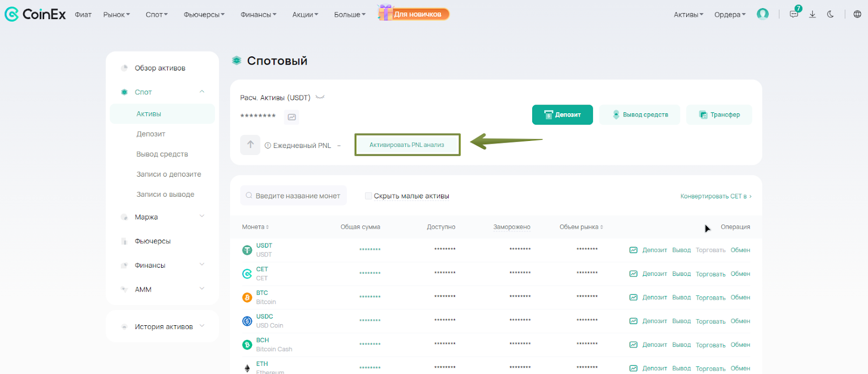868x374 pixels.
Task: Click the CET coin icon
Action: click(247, 274)
